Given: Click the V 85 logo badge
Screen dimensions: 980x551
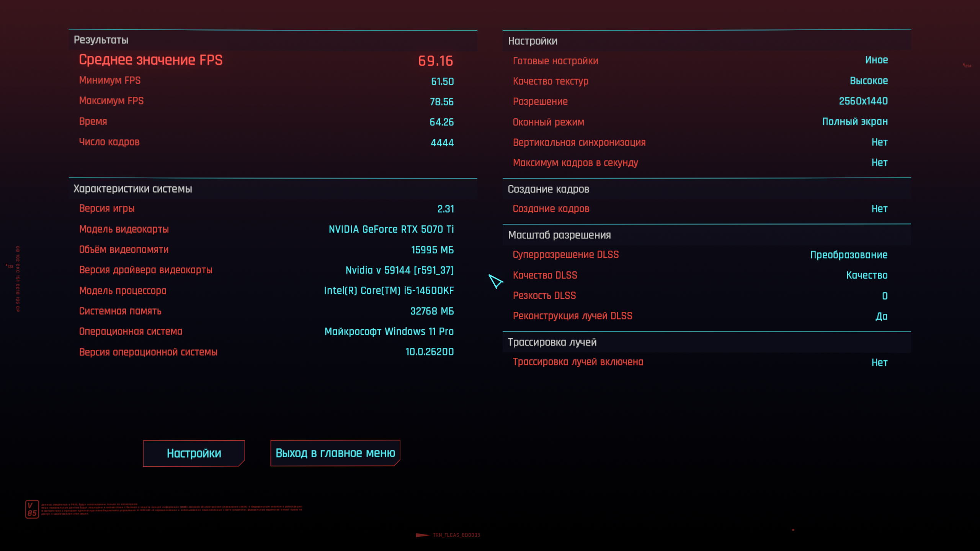Looking at the screenshot, I should tap(32, 509).
